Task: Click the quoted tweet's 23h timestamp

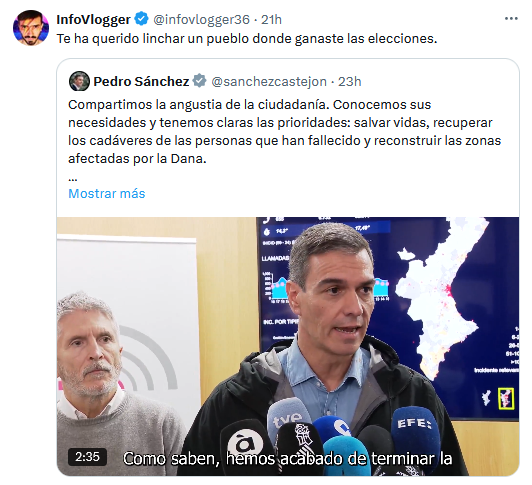Action: 349,81
